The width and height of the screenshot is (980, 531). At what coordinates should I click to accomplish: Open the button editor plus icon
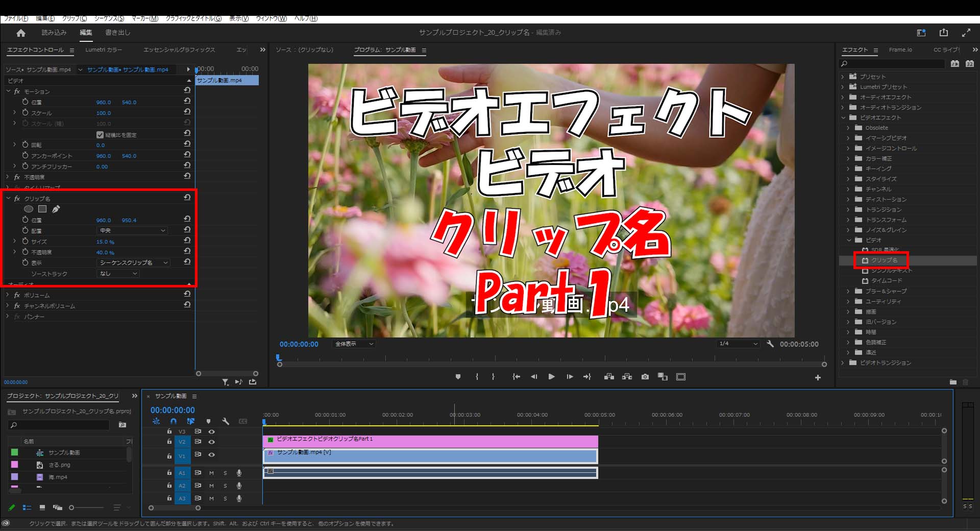tap(818, 378)
